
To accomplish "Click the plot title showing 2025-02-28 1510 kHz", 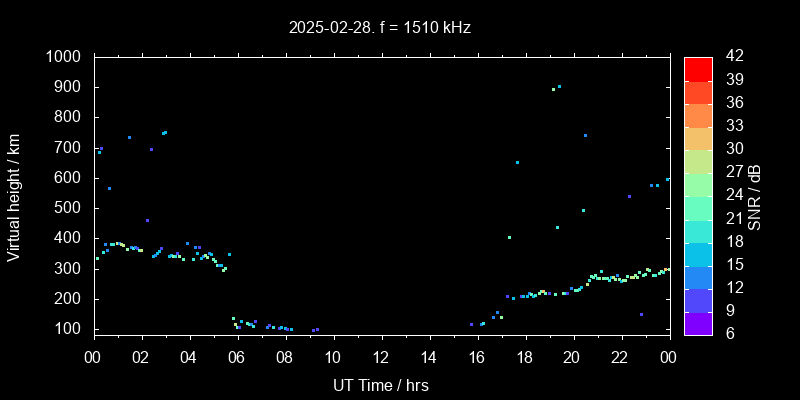I will [380, 28].
